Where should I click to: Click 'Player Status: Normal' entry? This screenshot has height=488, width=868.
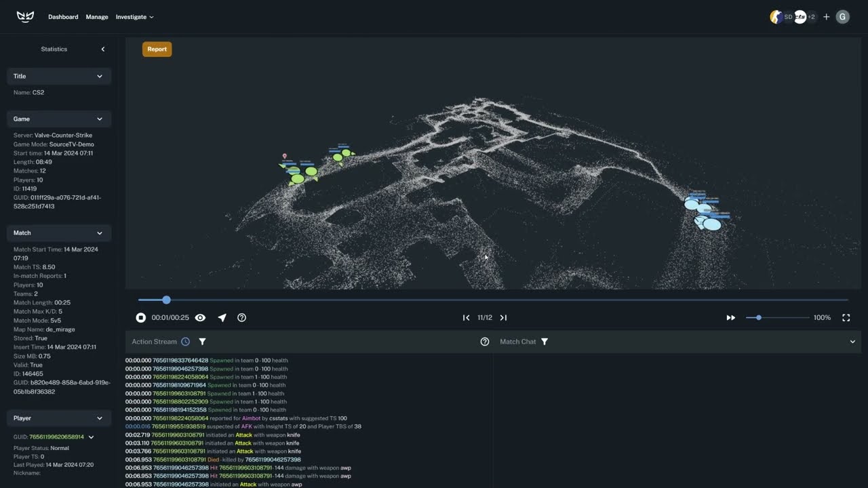[41, 448]
